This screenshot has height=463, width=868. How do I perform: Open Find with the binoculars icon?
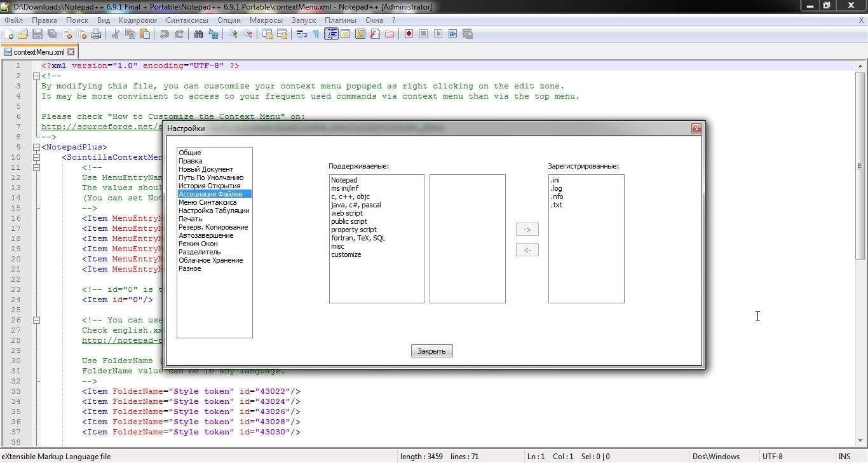[199, 34]
